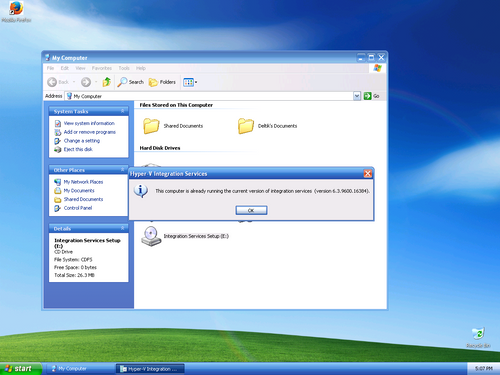Open the Search toolbar button
500x375 pixels.
(x=131, y=82)
